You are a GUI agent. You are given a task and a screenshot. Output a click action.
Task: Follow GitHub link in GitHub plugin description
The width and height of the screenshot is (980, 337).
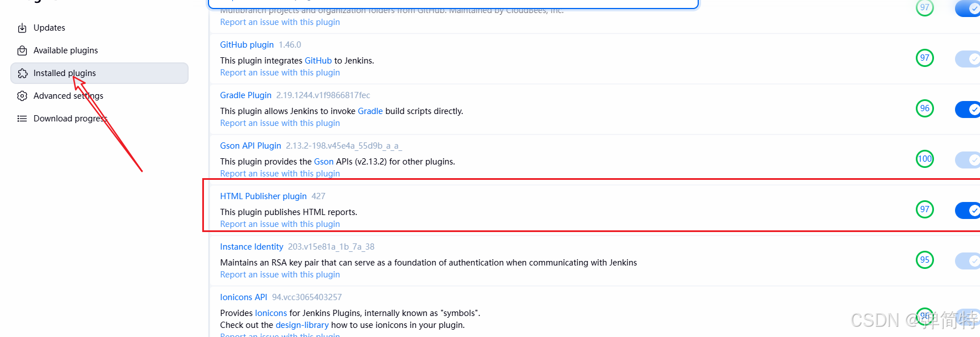click(318, 61)
